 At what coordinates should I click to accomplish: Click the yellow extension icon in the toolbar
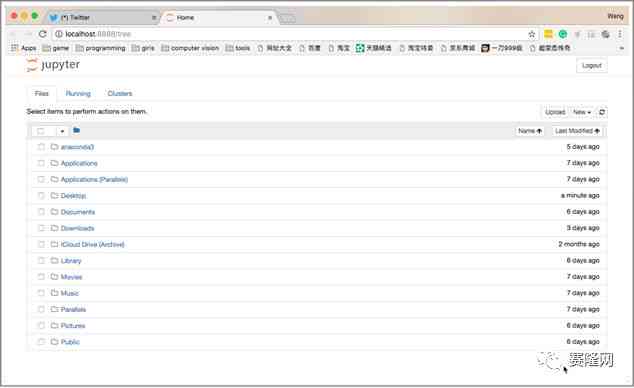548,34
